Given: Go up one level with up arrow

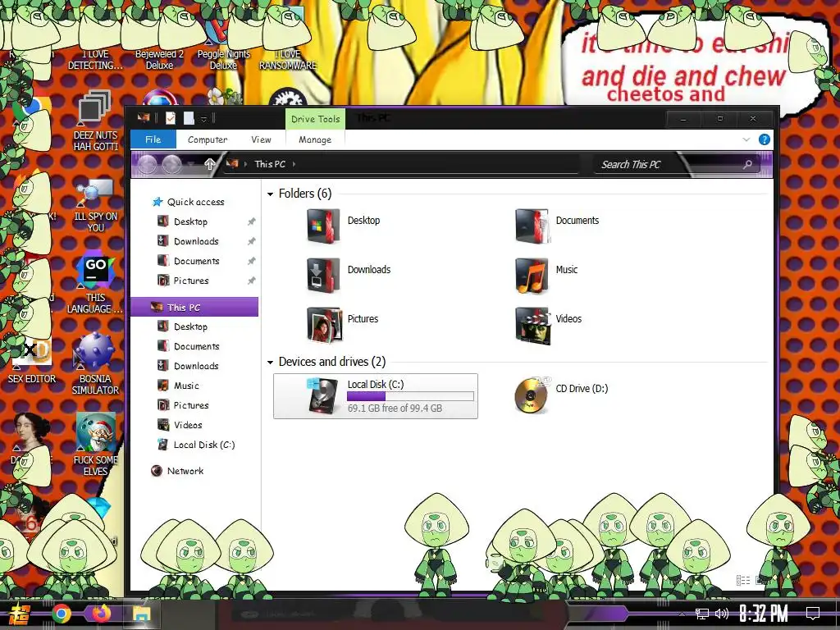Looking at the screenshot, I should pyautogui.click(x=209, y=164).
